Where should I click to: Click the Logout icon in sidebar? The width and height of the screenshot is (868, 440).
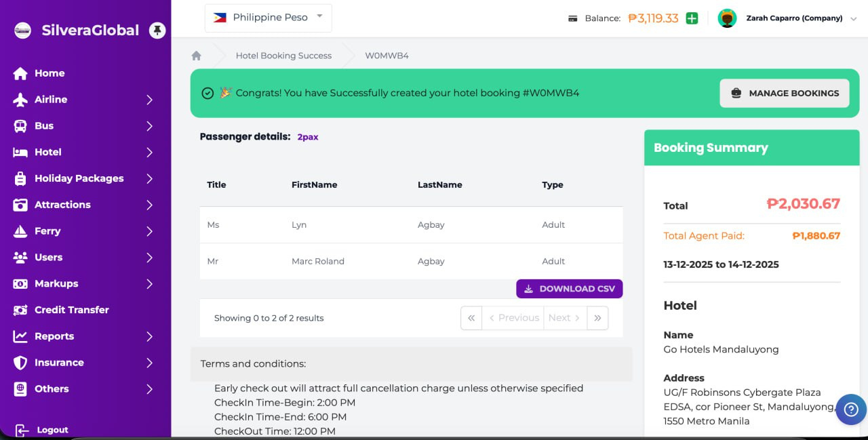click(x=22, y=430)
